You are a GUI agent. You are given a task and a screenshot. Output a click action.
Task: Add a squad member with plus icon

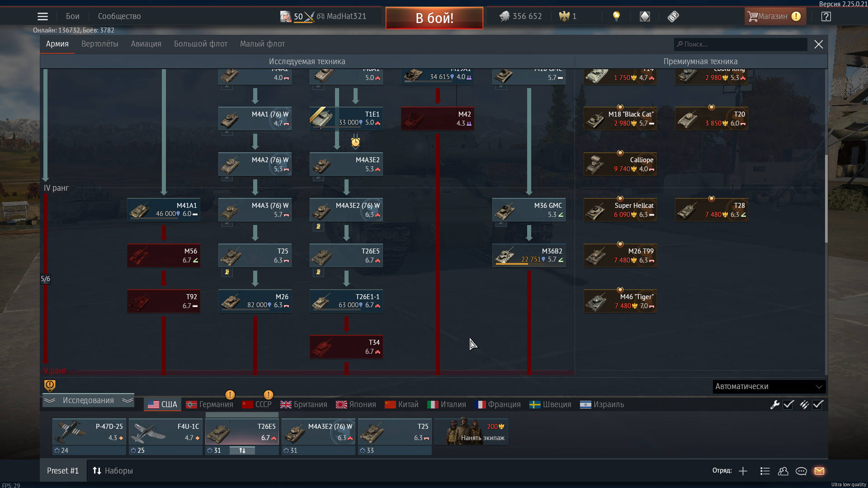(743, 471)
